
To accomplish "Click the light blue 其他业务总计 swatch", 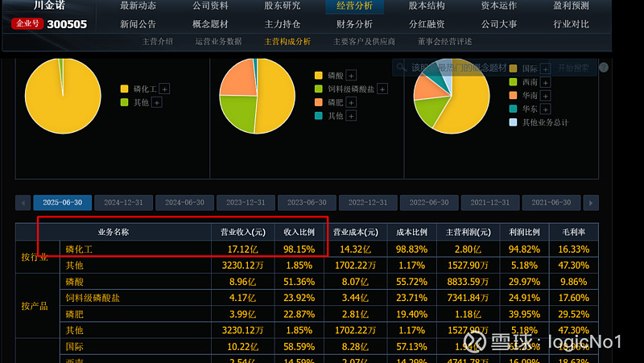I will [x=513, y=122].
